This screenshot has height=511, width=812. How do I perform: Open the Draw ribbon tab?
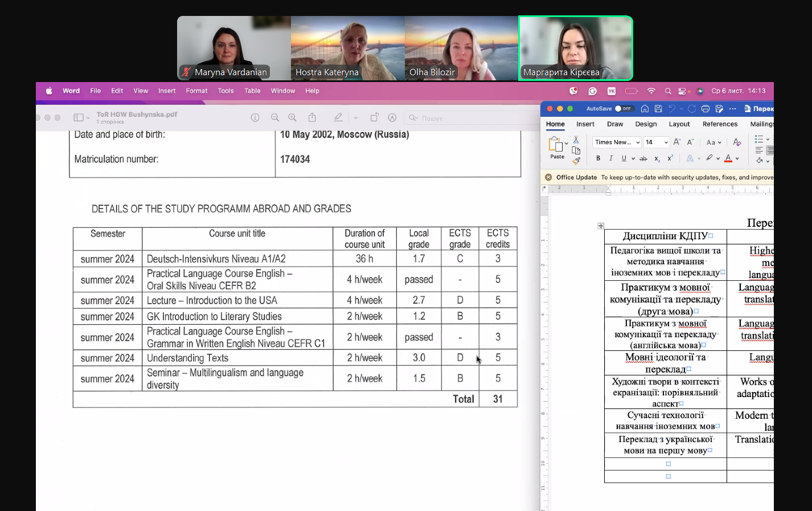pyautogui.click(x=615, y=124)
